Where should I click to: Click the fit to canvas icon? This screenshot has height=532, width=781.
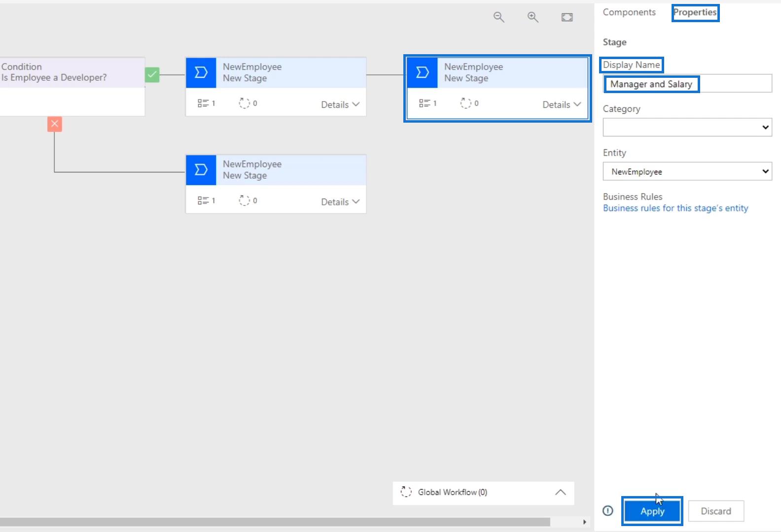(x=567, y=17)
